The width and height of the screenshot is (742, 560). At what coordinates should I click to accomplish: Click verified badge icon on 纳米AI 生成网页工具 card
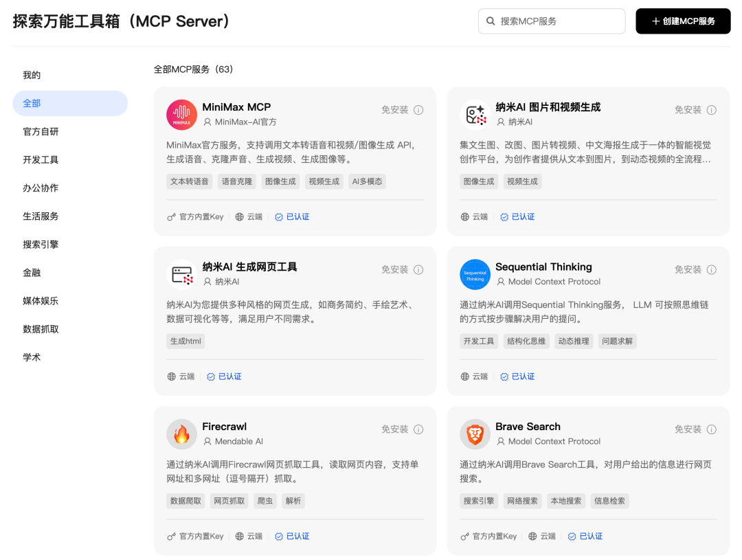click(211, 377)
